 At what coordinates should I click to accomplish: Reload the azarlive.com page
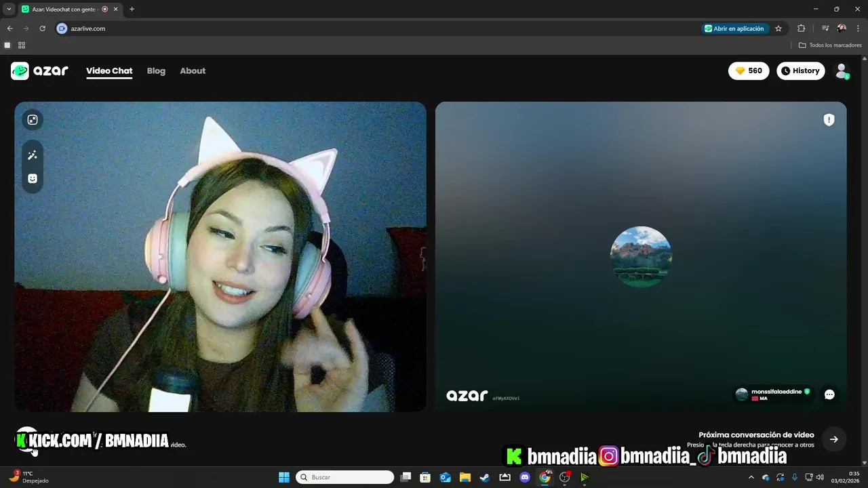pos(42,28)
